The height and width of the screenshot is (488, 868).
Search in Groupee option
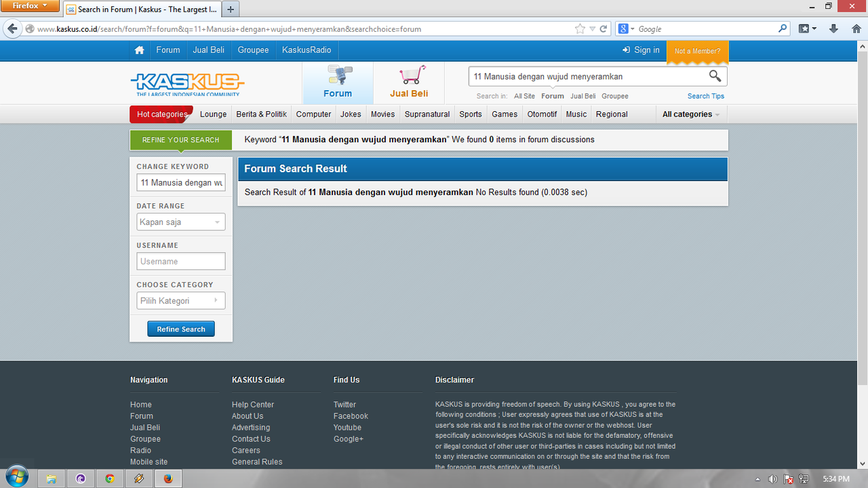[615, 96]
